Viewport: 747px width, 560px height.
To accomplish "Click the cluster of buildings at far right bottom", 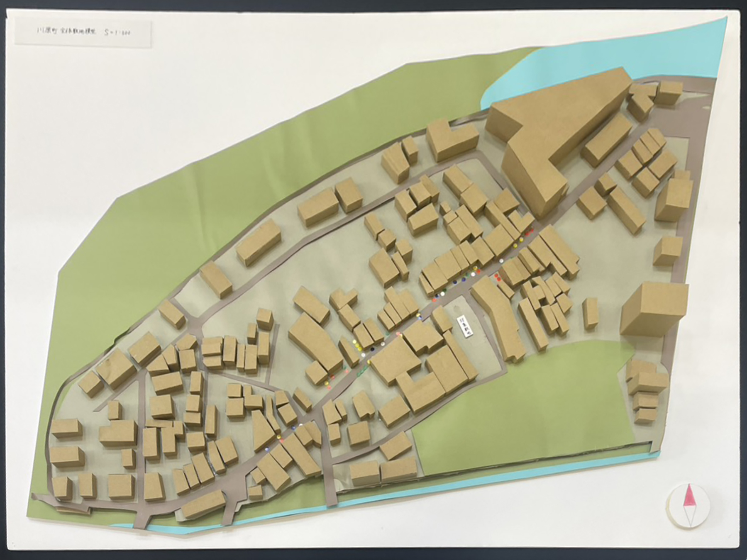I will (647, 386).
